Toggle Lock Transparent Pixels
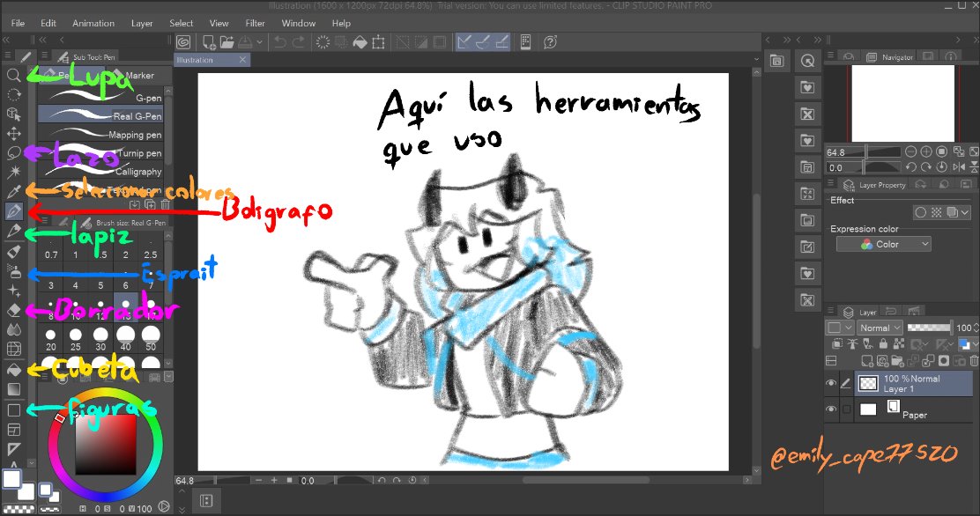 899,343
